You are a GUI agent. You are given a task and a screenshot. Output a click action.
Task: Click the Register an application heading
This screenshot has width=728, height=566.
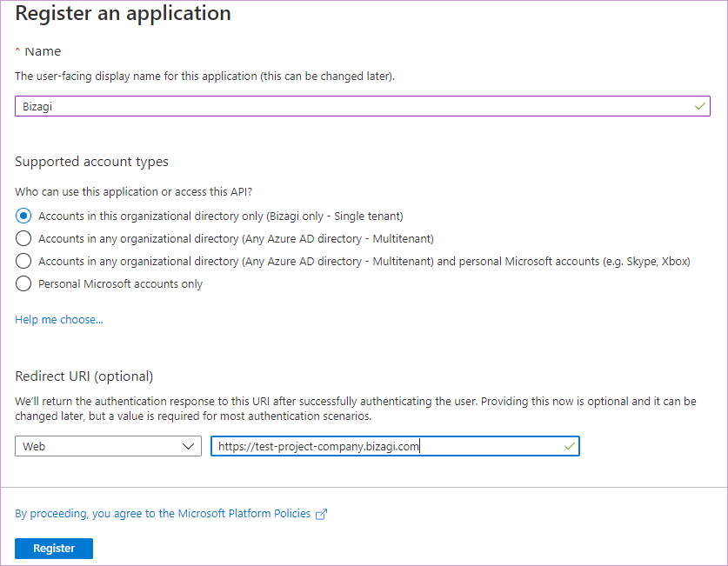[123, 13]
